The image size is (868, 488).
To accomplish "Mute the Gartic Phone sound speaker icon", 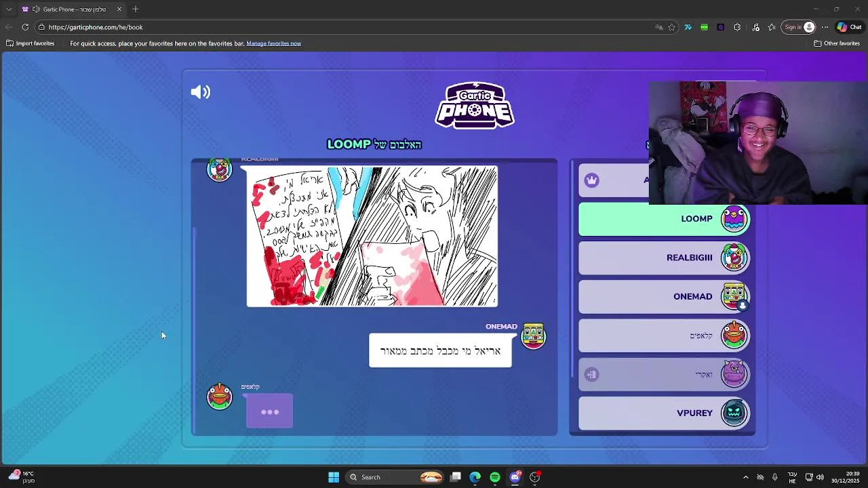I will [201, 92].
